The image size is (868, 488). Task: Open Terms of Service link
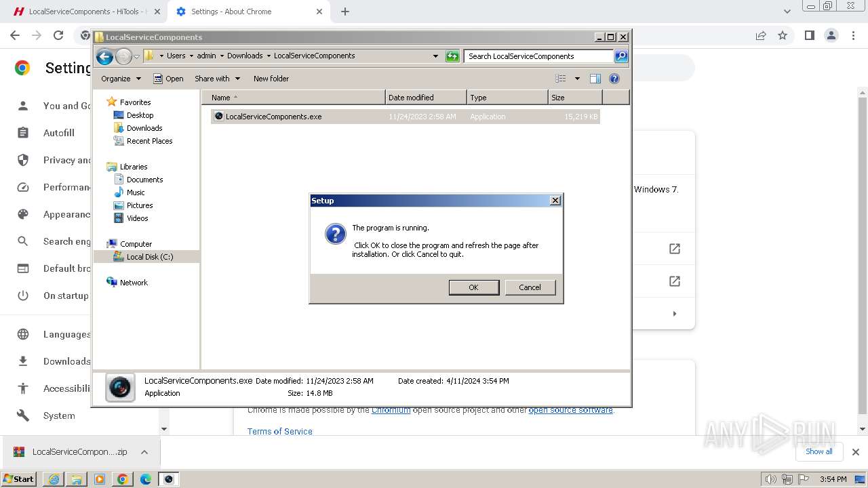[280, 431]
